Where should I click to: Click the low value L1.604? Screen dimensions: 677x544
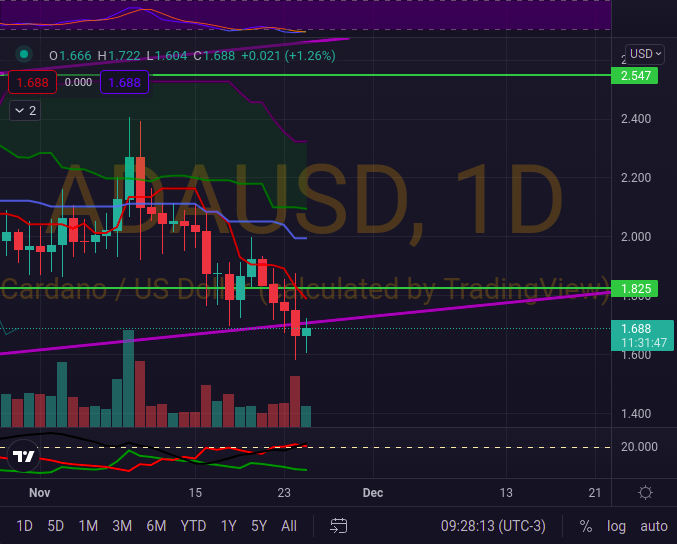[167, 56]
